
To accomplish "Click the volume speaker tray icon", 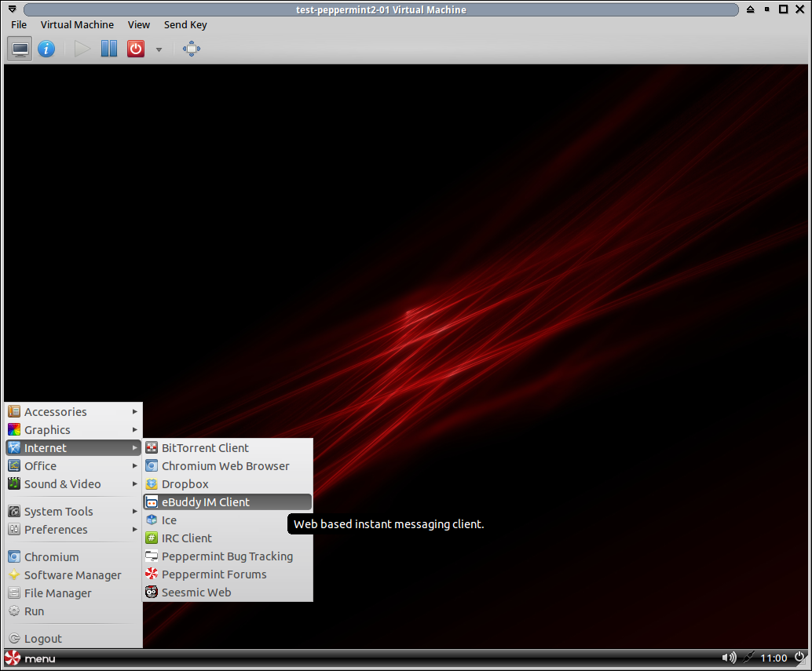I will (x=729, y=658).
